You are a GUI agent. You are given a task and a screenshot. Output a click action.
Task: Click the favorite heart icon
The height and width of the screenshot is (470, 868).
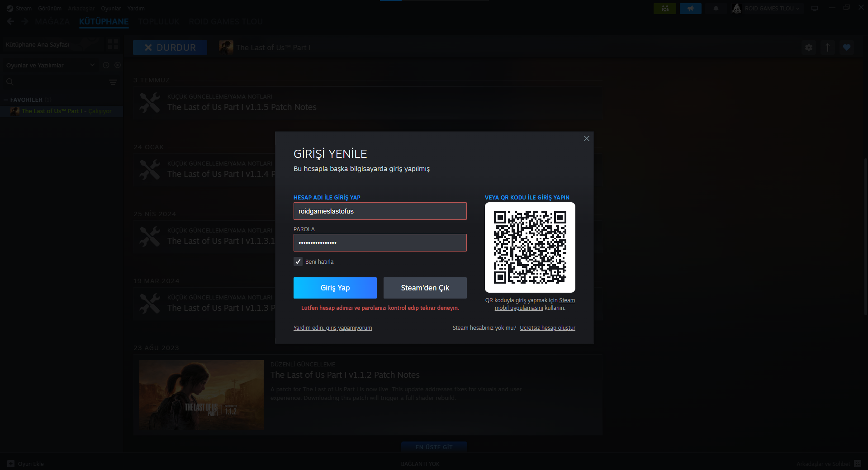(847, 47)
